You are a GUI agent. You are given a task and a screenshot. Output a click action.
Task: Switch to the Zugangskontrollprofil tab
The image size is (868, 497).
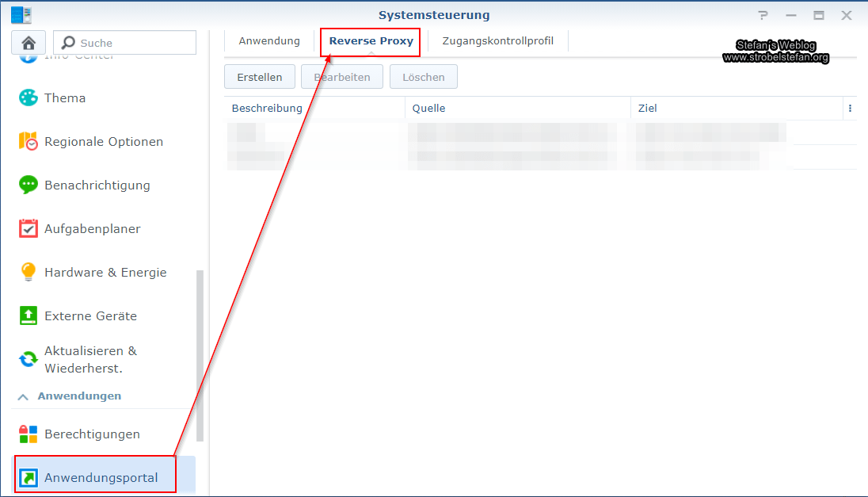coord(497,40)
